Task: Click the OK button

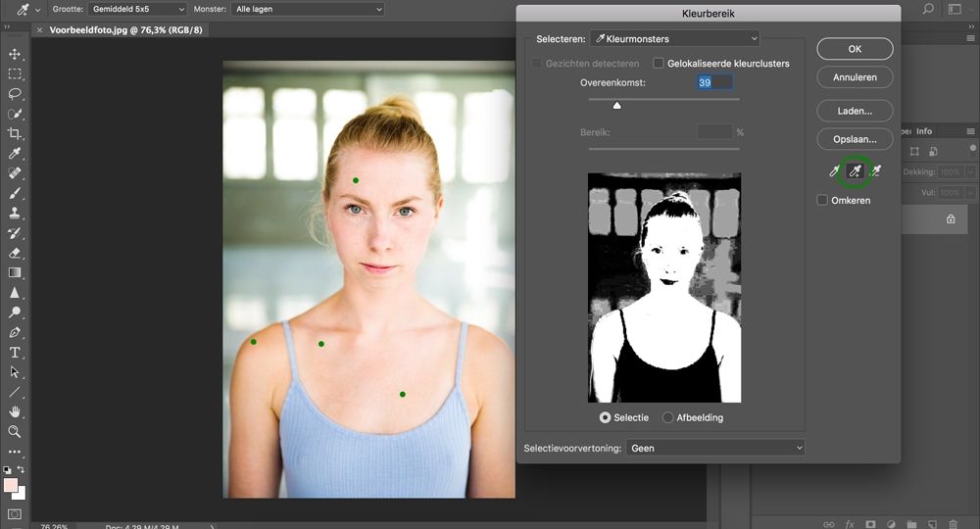Action: point(855,49)
